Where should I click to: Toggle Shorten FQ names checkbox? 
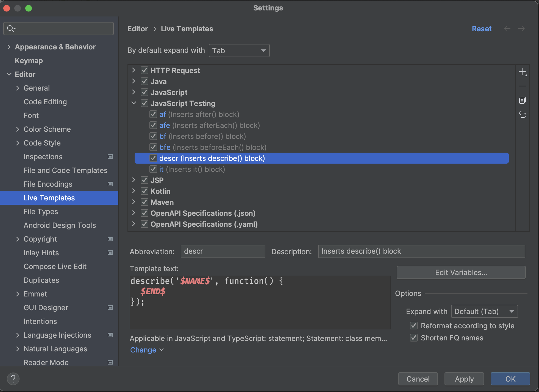[x=414, y=338]
